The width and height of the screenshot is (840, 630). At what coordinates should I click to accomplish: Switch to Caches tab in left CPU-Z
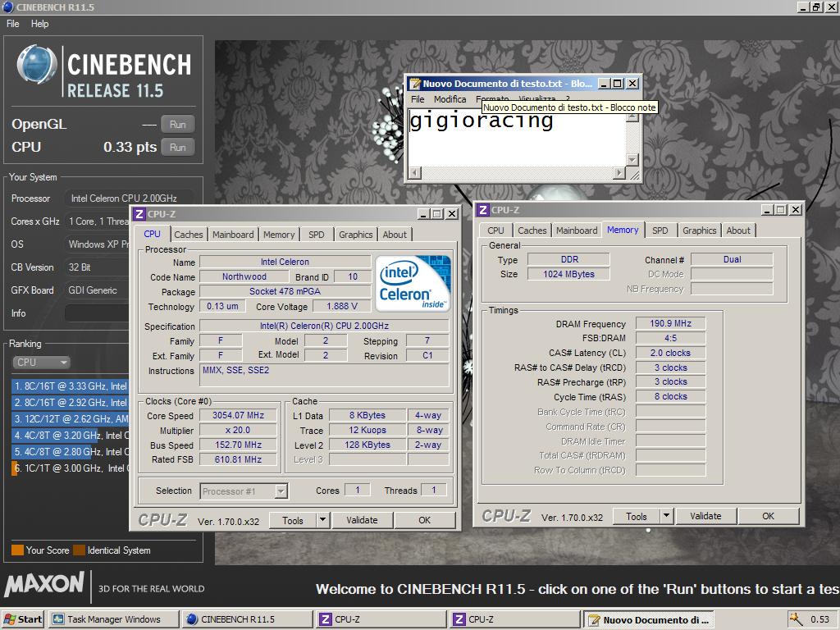tap(189, 235)
